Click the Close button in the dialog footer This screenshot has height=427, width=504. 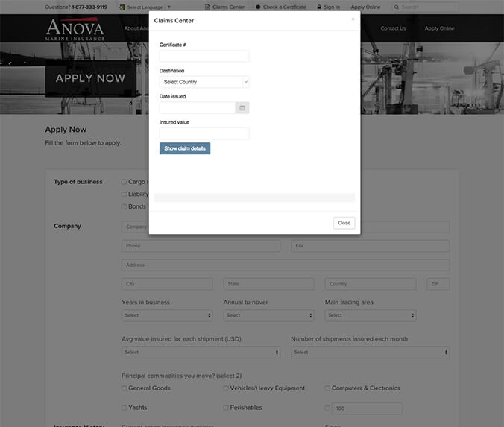344,223
